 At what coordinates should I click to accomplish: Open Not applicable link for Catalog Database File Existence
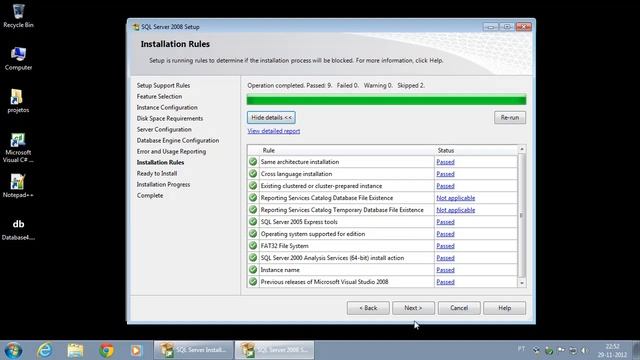[456, 198]
